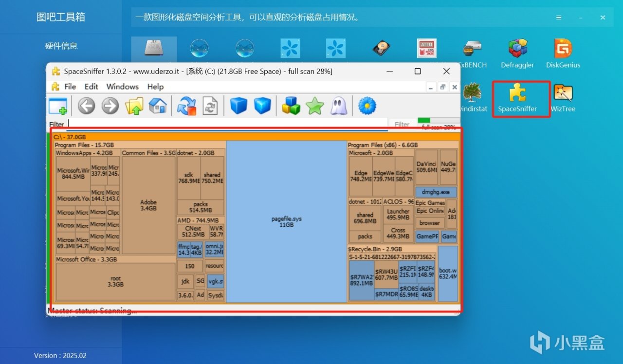The width and height of the screenshot is (623, 364).
Task: Select the root 3.3GB block
Action: point(115,282)
